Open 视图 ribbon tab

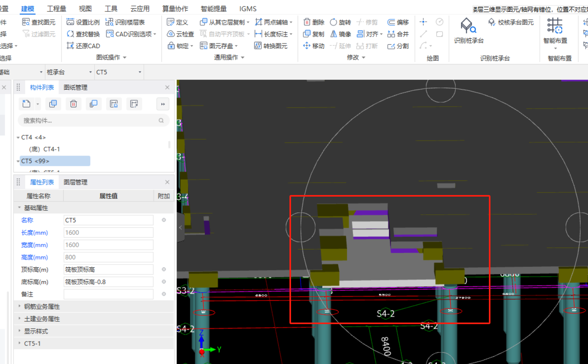tap(85, 9)
